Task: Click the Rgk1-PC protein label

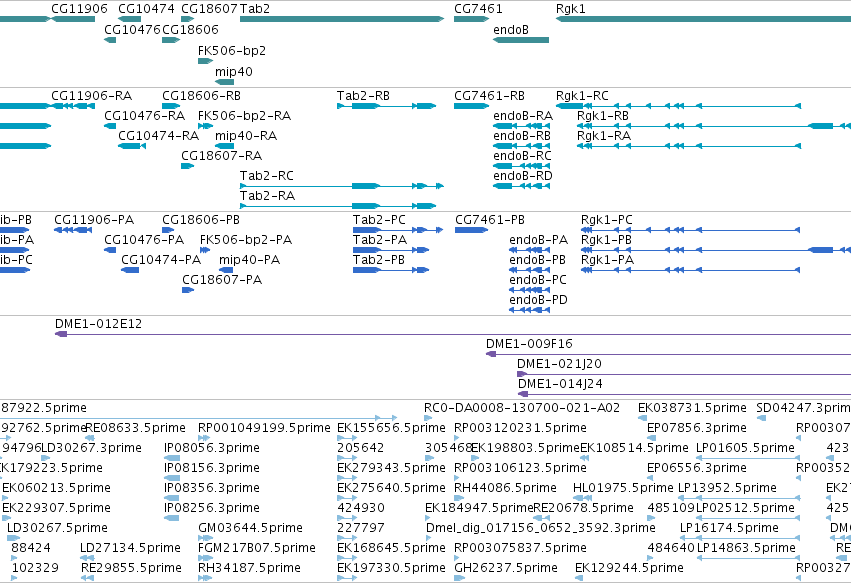Action: coord(607,220)
